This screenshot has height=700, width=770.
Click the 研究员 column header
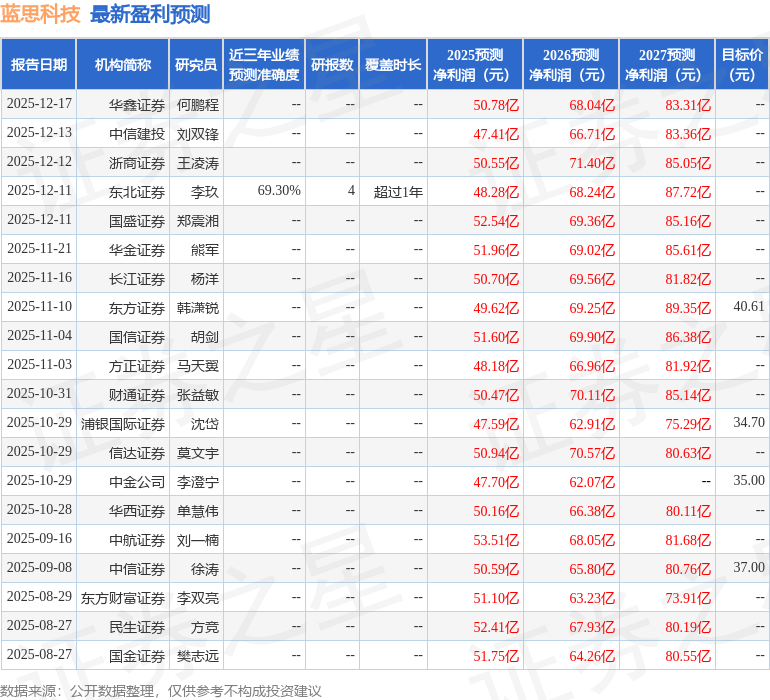[196, 65]
